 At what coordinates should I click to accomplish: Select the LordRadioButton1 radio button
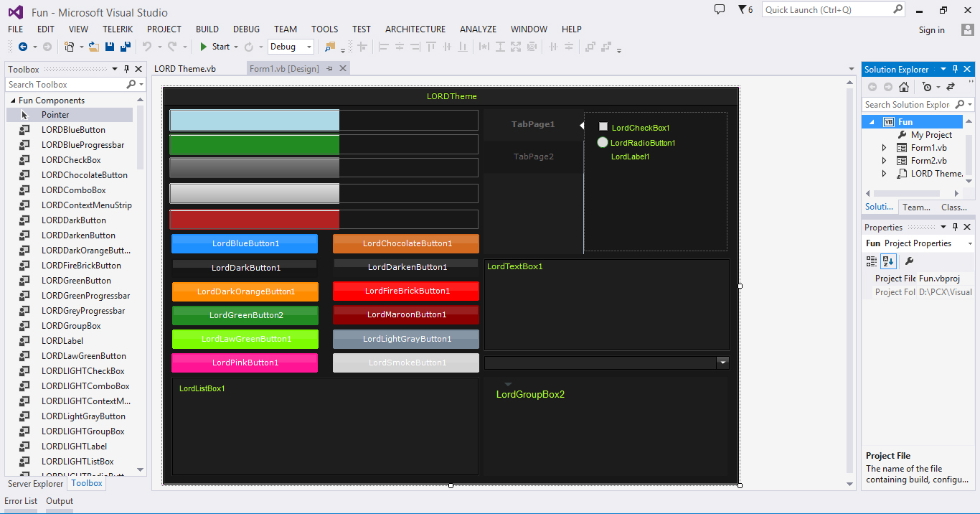point(603,142)
